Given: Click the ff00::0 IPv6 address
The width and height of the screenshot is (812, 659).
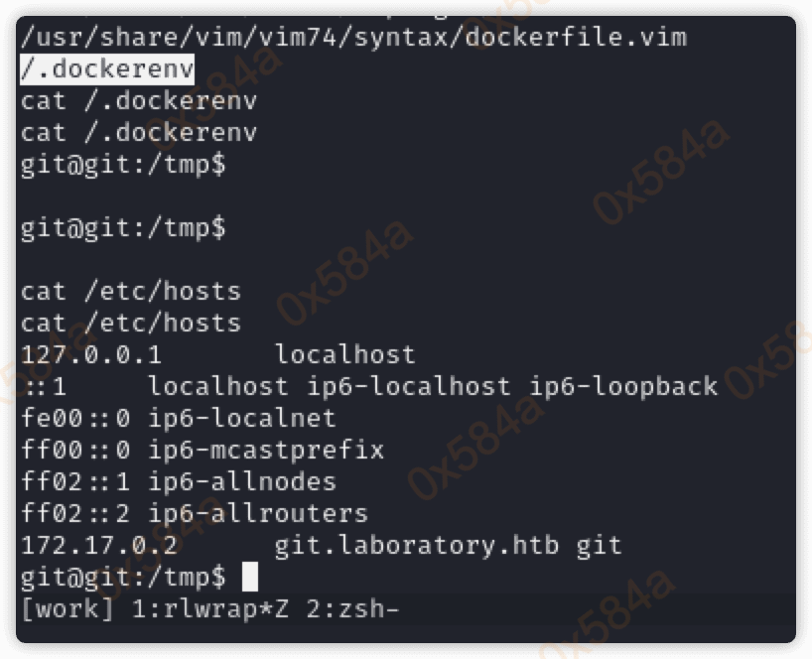Looking at the screenshot, I should pyautogui.click(x=75, y=450).
